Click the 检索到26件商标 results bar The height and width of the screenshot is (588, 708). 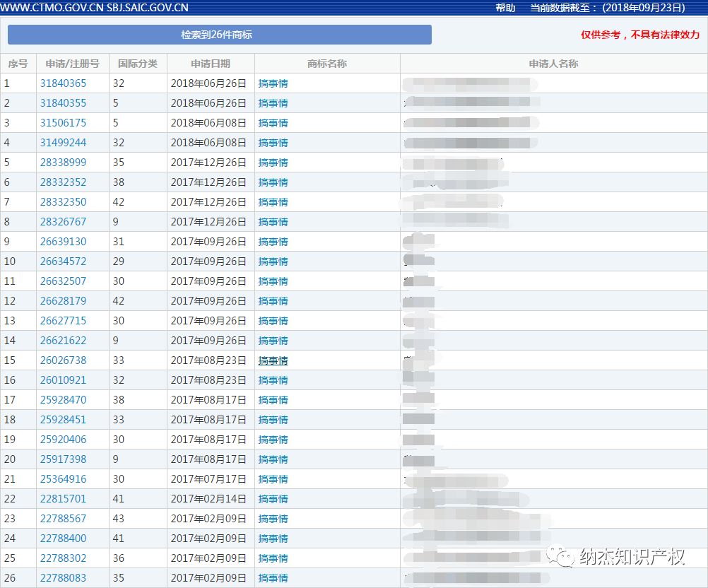point(219,35)
